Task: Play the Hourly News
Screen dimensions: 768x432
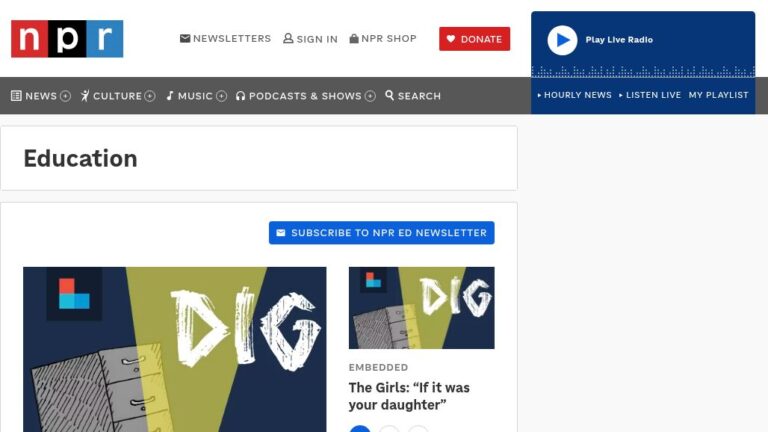Action: point(575,95)
